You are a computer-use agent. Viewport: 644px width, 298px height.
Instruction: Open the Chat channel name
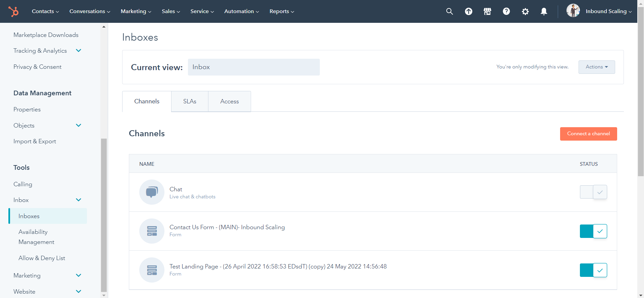click(176, 189)
